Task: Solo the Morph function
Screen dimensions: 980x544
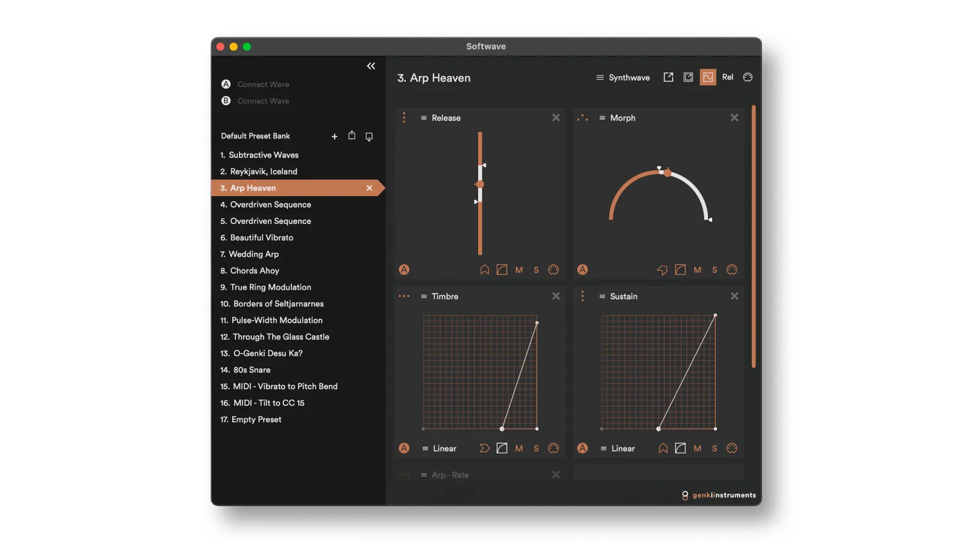Action: coord(714,270)
